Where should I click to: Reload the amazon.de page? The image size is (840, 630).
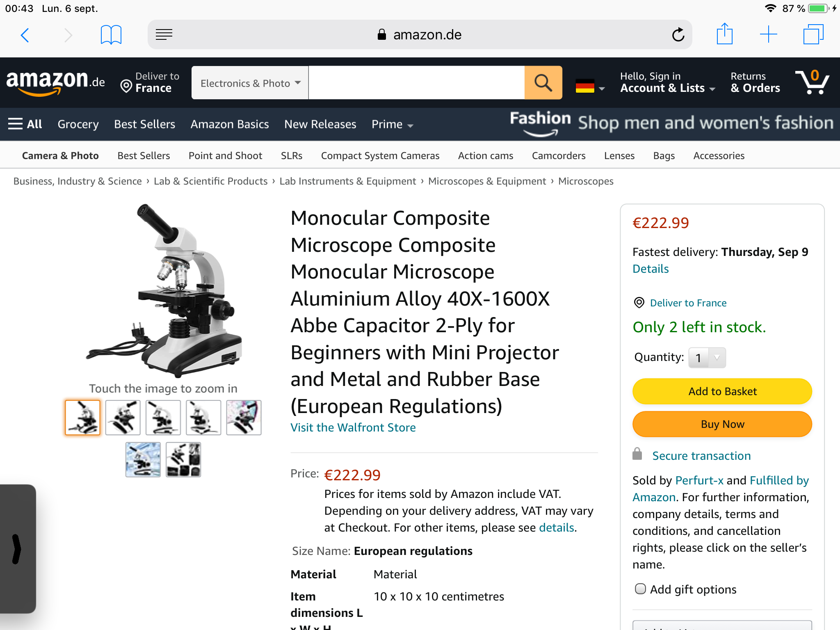coord(678,35)
